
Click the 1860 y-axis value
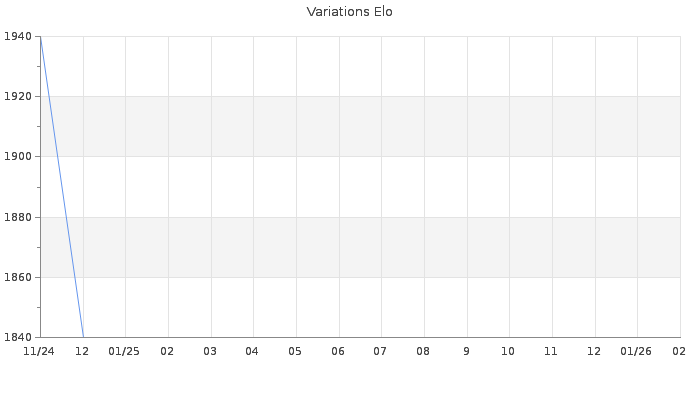18,277
